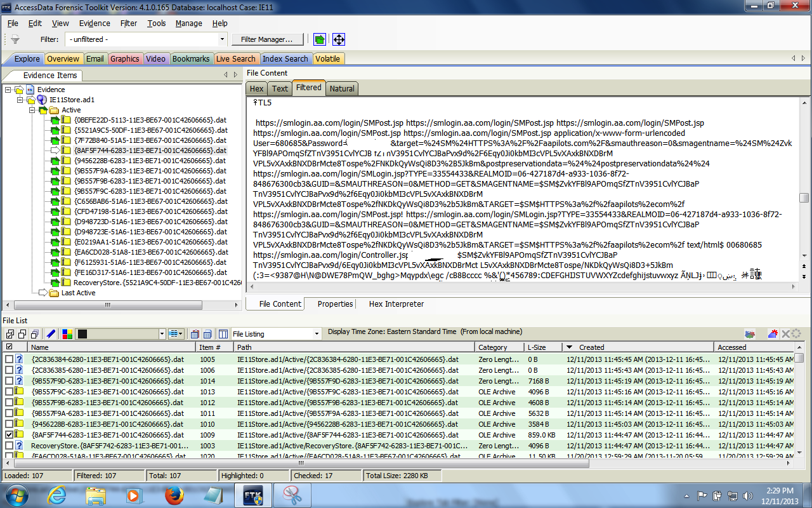This screenshot has height=508, width=812.
Task: Click the stacked checkbox icon in File List toolbar
Action: point(35,334)
